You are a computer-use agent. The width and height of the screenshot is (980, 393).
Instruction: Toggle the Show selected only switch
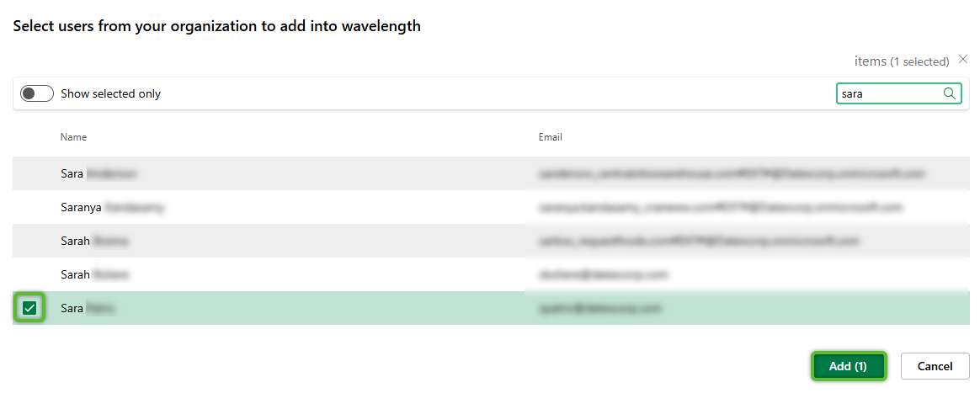pyautogui.click(x=37, y=93)
